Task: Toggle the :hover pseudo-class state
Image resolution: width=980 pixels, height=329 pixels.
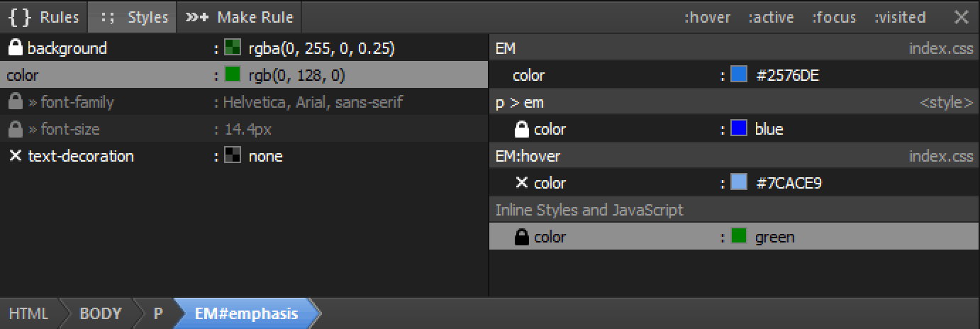Action: pyautogui.click(x=707, y=17)
